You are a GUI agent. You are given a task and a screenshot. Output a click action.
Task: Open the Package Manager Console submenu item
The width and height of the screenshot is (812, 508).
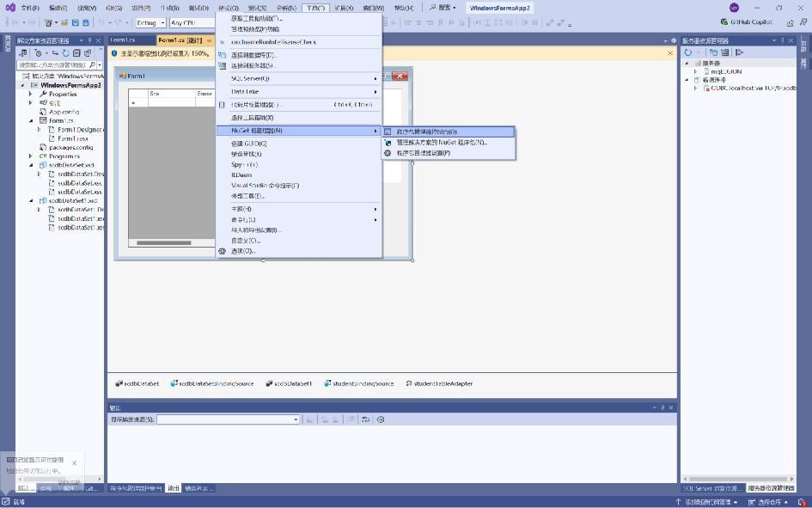click(449, 132)
